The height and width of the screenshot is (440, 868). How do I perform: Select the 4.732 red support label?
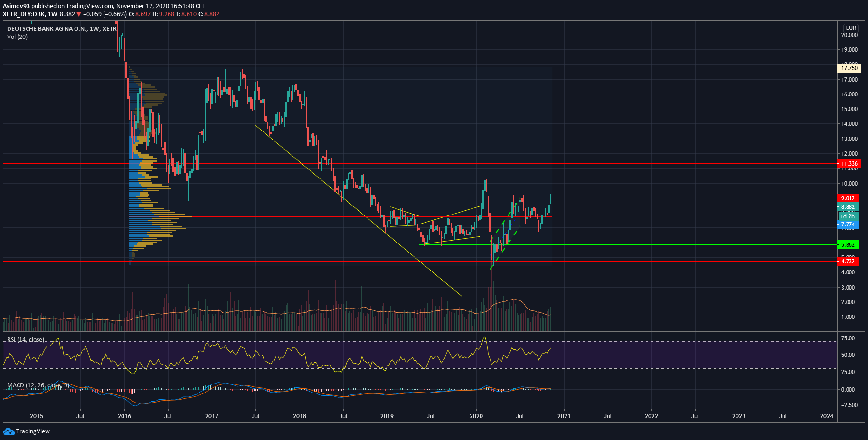click(x=848, y=262)
